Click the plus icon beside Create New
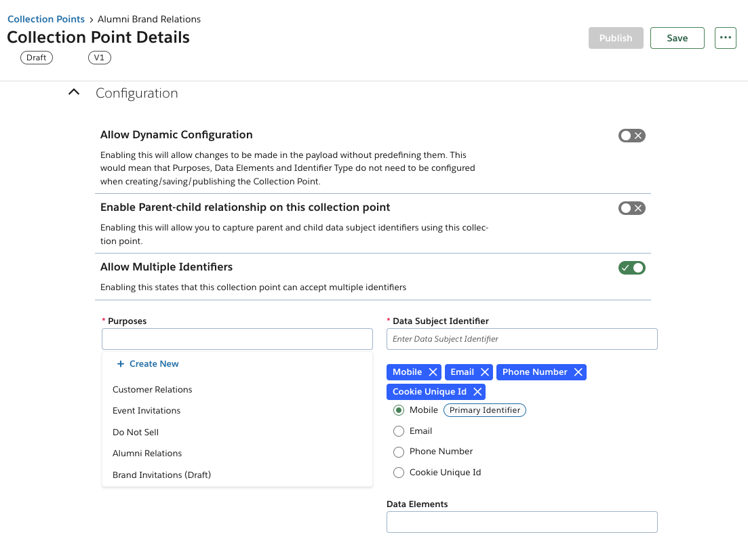This screenshot has height=560, width=748. point(121,363)
